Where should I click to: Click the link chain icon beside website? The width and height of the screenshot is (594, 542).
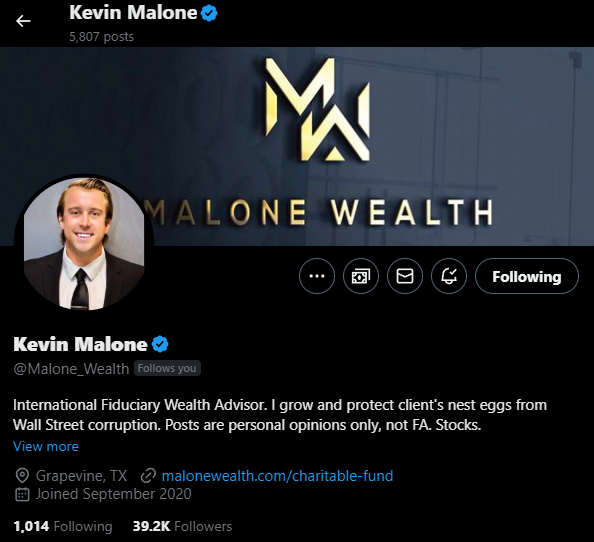148,476
